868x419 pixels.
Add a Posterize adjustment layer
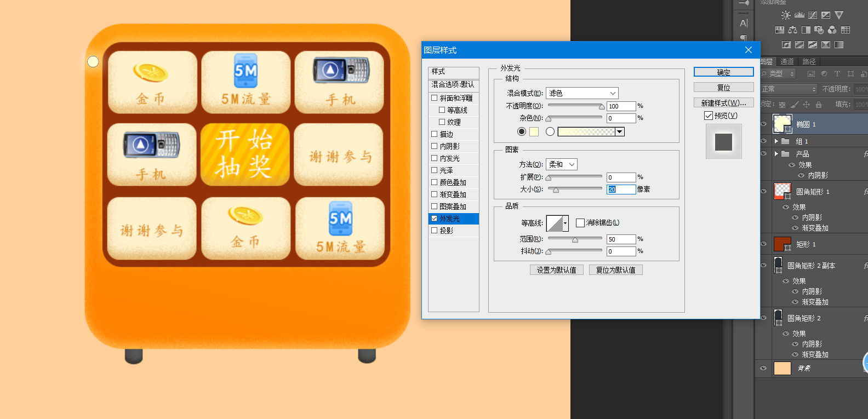800,45
